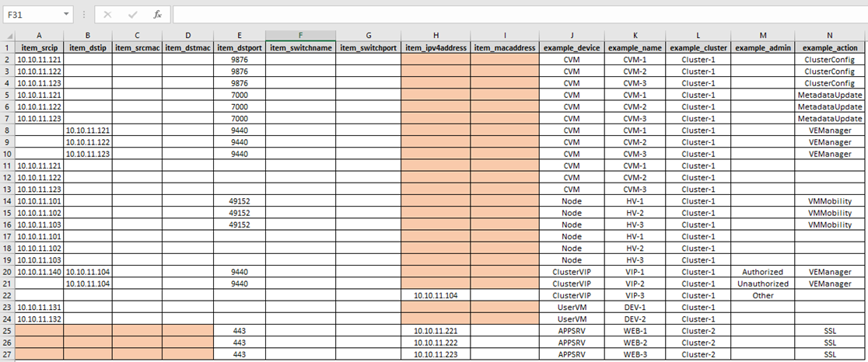Select the WEB-3 cell
The width and height of the screenshot is (868, 362).
click(635, 354)
